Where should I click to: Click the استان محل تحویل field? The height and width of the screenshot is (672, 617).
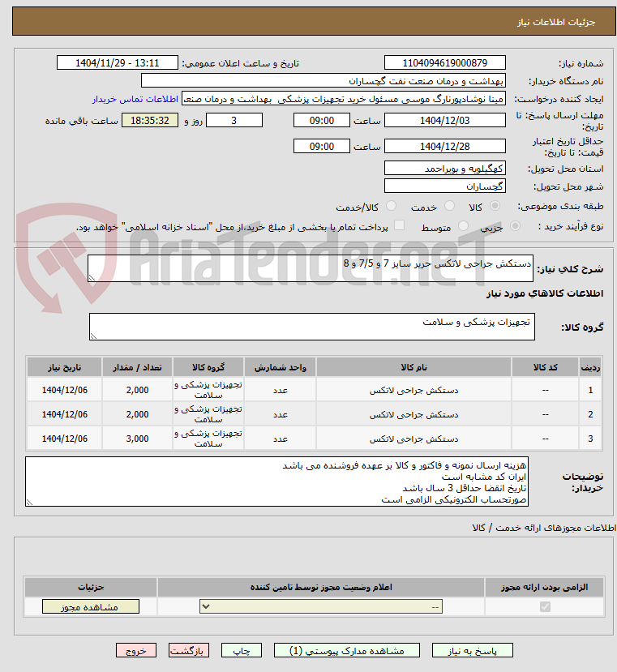(444, 168)
